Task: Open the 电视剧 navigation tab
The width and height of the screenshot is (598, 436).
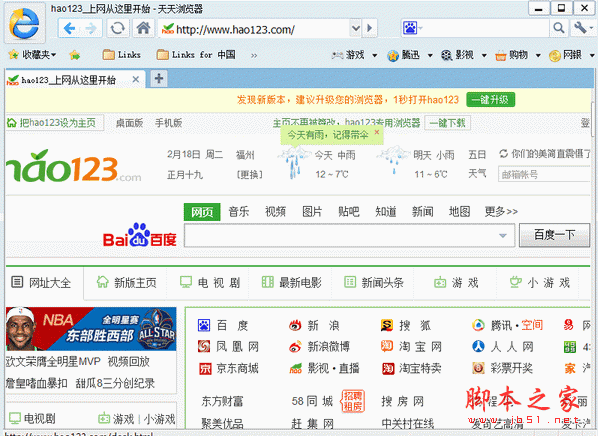Action: click(x=210, y=283)
